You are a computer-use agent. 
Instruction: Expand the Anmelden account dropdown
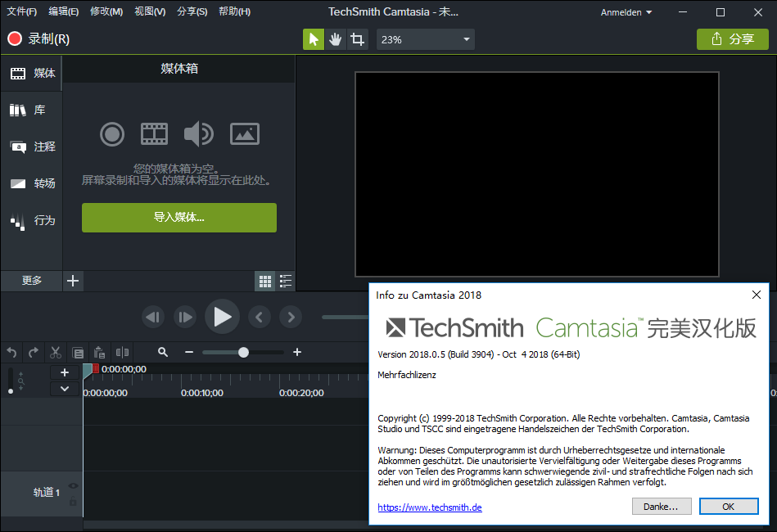click(x=626, y=12)
